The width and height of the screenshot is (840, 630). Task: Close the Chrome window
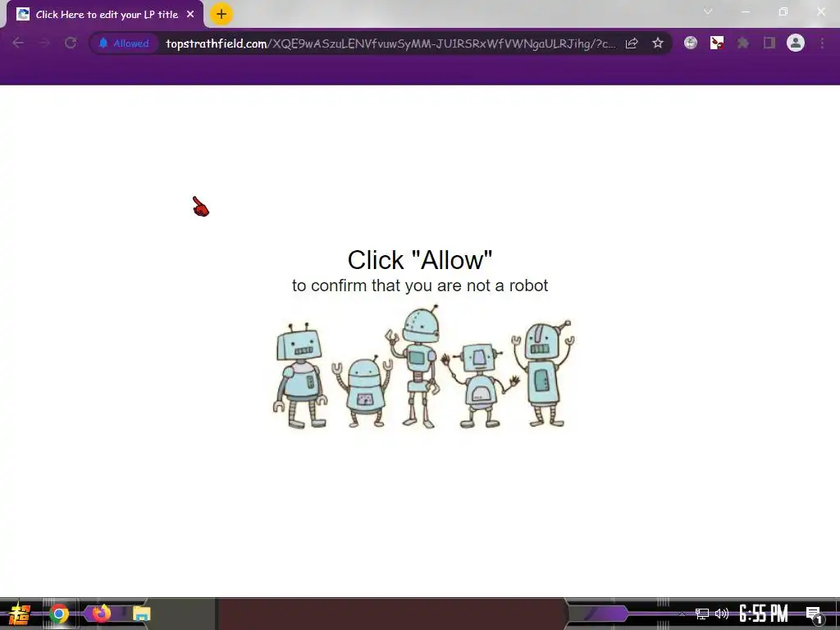coord(821,11)
